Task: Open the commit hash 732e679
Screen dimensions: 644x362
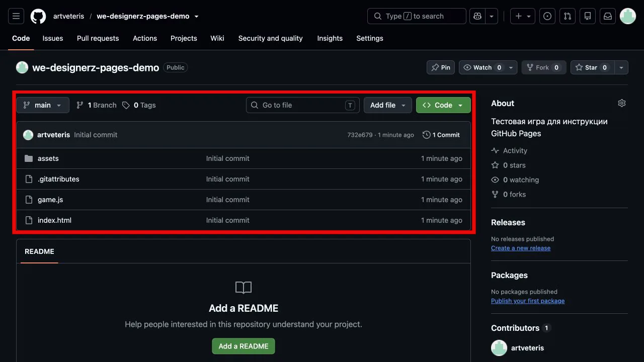Action: click(360, 135)
